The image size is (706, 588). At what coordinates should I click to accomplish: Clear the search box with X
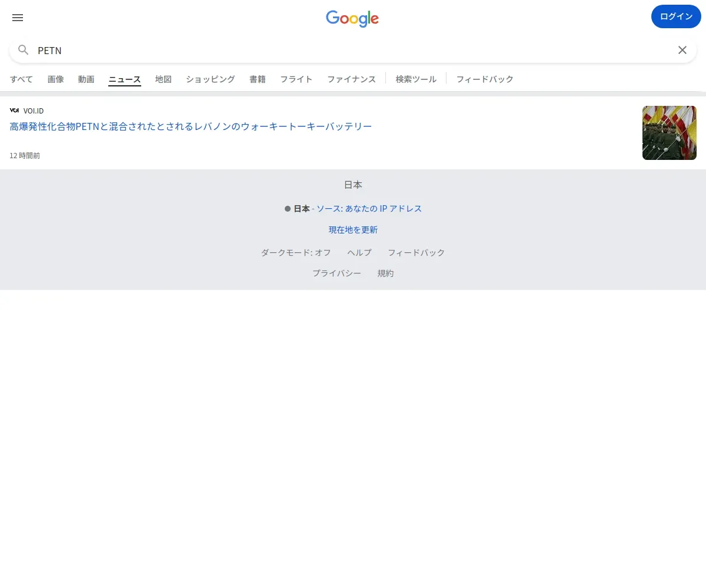coord(682,50)
